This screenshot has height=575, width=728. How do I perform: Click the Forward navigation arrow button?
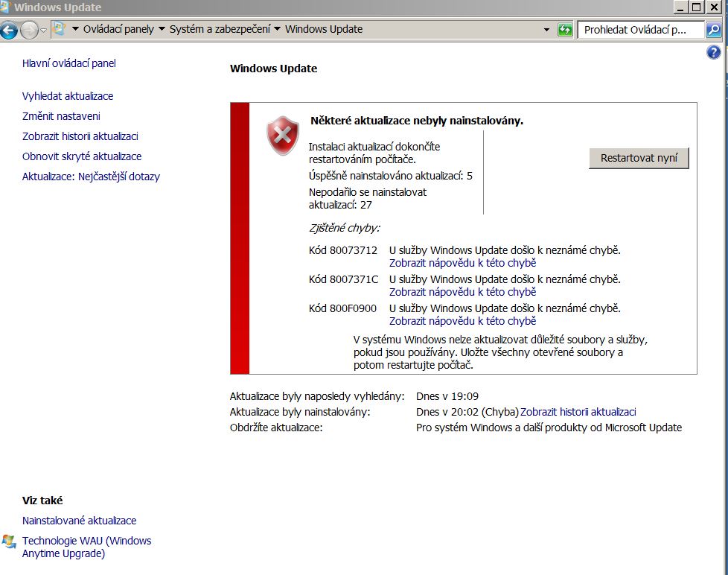coord(29,30)
